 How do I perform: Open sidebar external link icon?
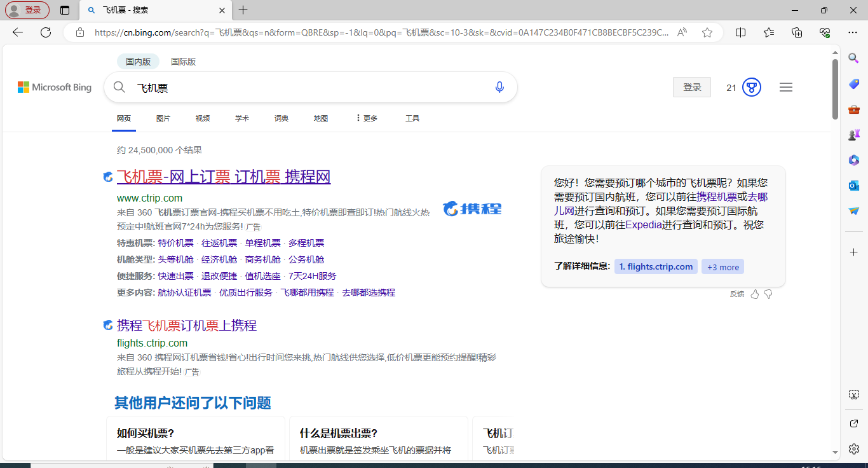pyautogui.click(x=854, y=423)
